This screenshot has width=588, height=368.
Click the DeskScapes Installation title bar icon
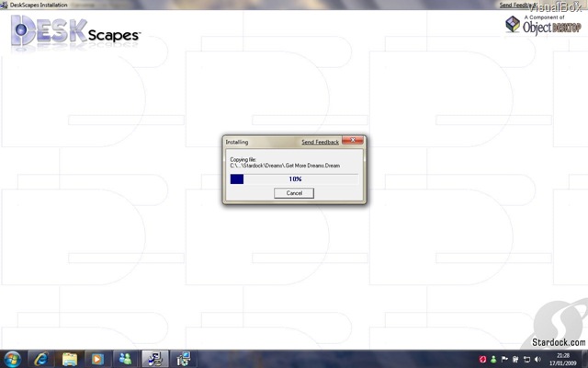(x=4, y=5)
